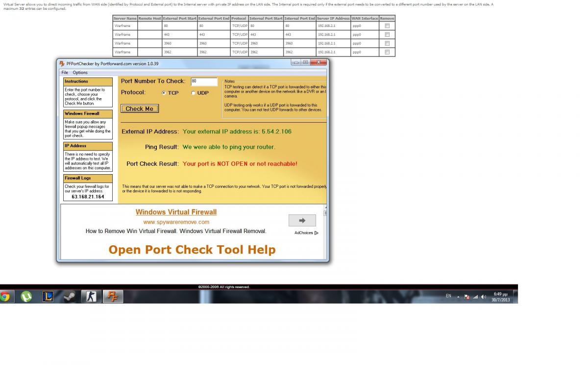Click the Remote Host column header

pyautogui.click(x=149, y=18)
